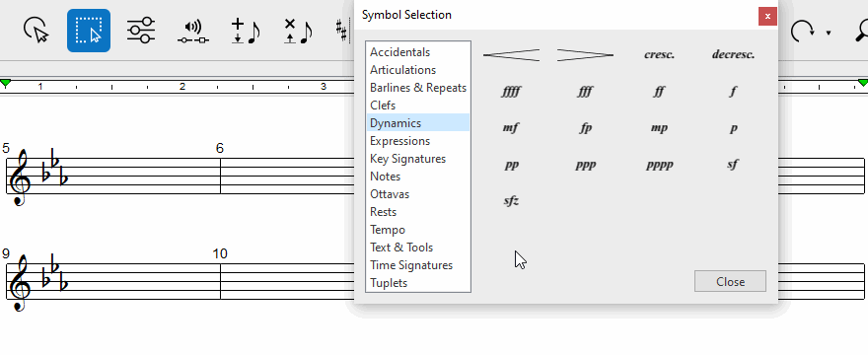
Task: Click the add note icon
Action: click(245, 31)
